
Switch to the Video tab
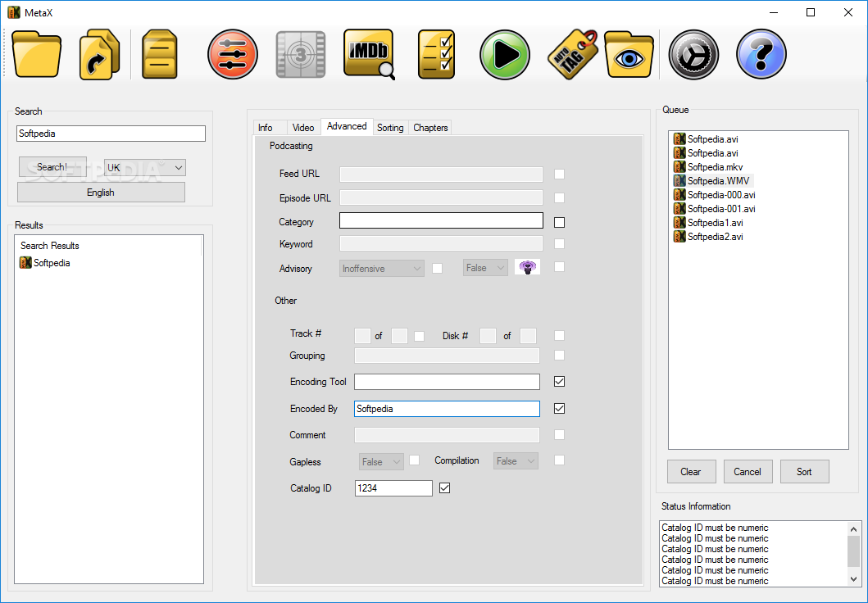click(303, 127)
